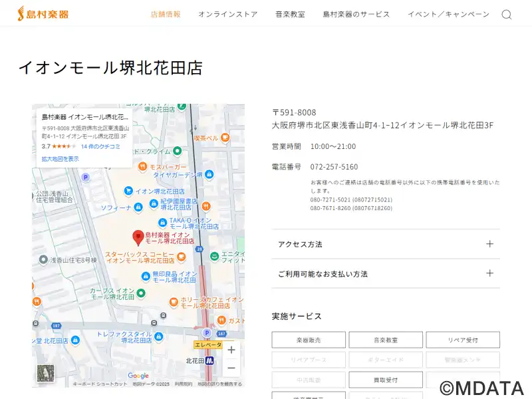The image size is (532, 399).
Task: Open the 島村楽器のサービス menu item
Action: point(356,14)
